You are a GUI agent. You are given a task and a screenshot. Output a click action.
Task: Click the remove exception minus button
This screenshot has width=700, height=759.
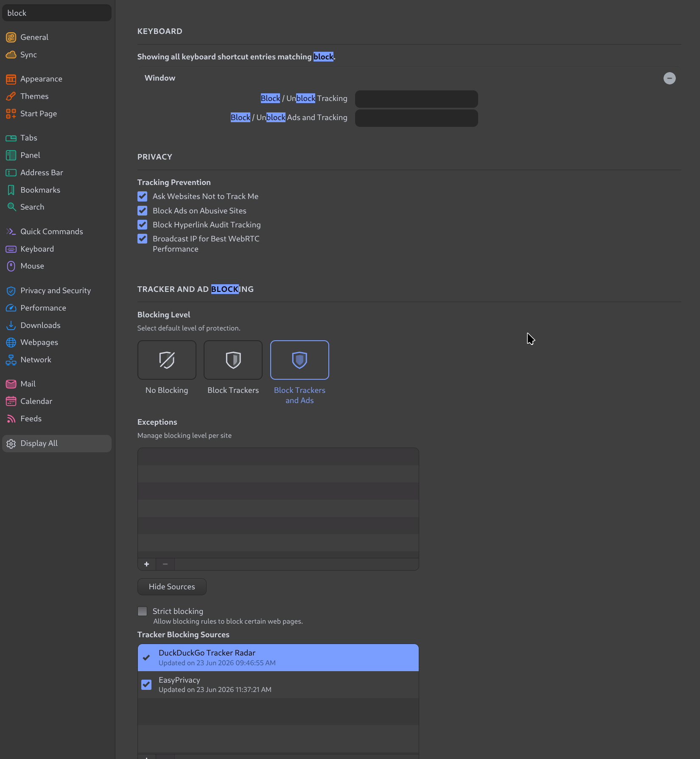165,564
